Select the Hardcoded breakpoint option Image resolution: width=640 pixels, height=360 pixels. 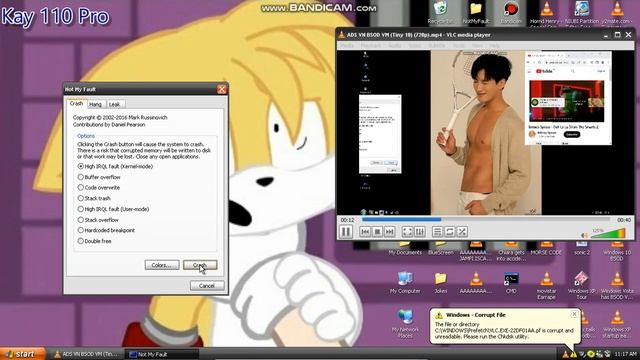[x=80, y=230]
